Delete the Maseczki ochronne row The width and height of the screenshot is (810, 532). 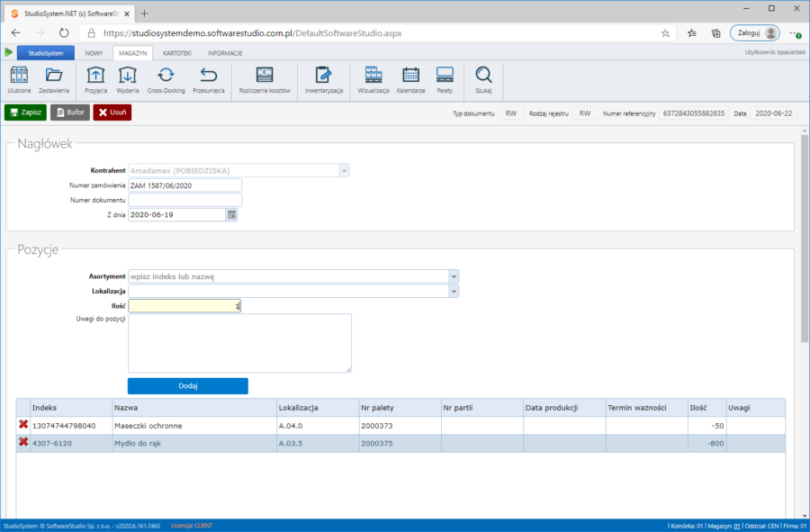[23, 425]
